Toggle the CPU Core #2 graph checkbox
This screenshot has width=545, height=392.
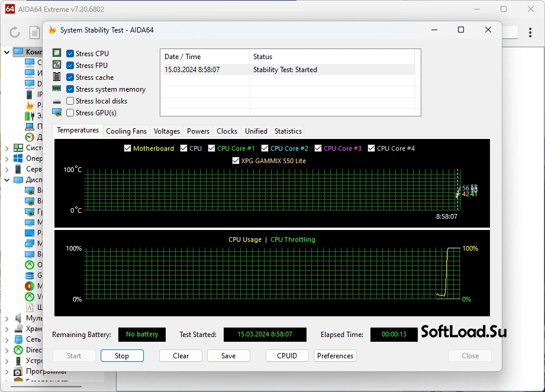265,148
